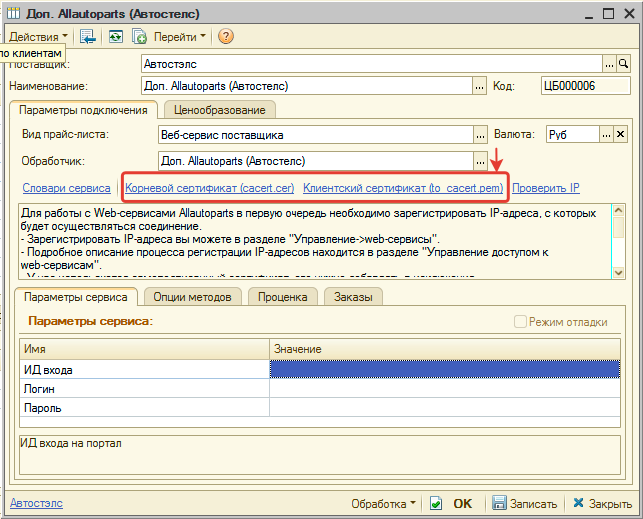The height and width of the screenshot is (519, 643).
Task: Click the Логин value cell
Action: click(x=445, y=389)
